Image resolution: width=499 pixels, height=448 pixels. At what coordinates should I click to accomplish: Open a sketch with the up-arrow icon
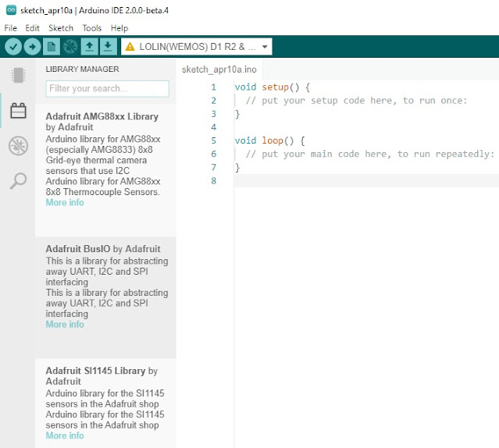90,47
